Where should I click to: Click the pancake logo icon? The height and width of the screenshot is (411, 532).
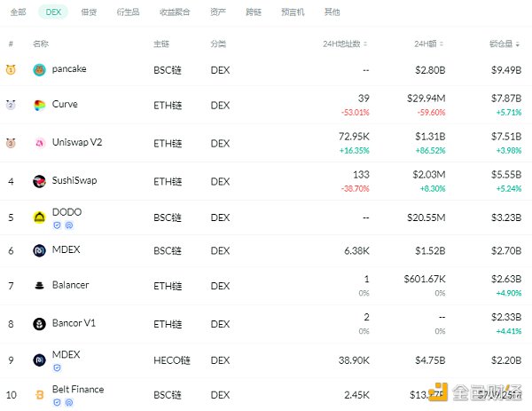[39, 70]
